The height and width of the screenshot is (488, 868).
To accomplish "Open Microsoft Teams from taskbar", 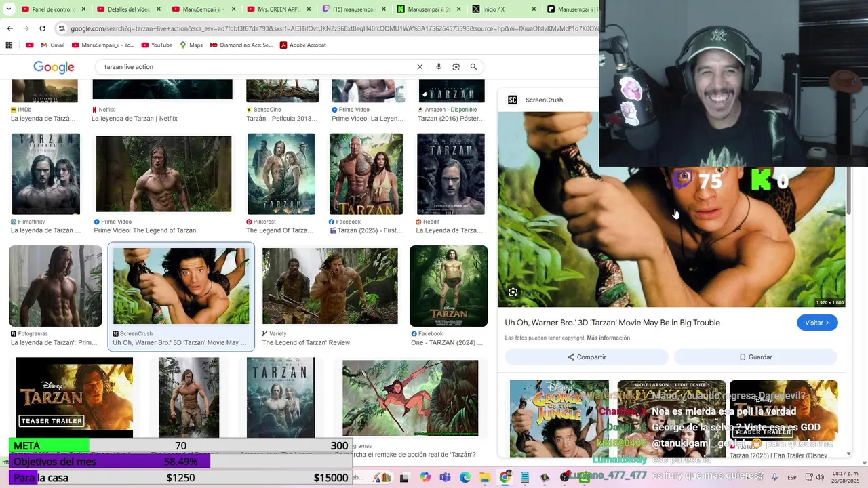I will (445, 477).
